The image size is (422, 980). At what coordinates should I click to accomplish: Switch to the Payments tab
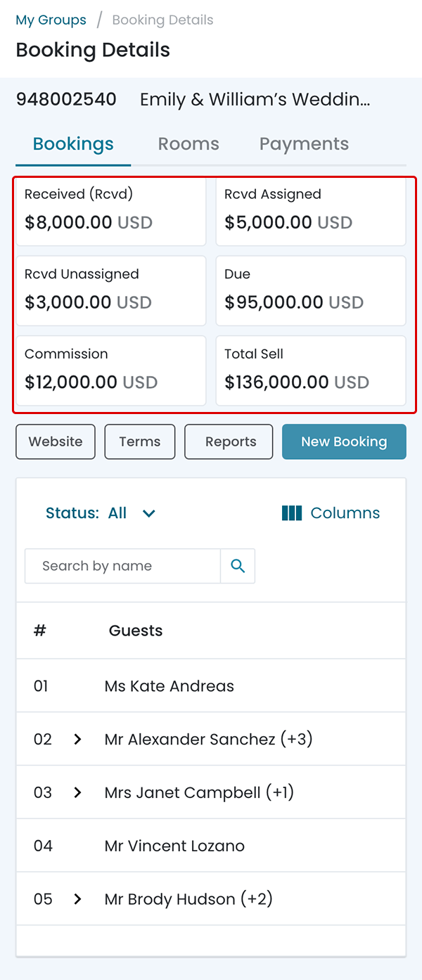304,144
